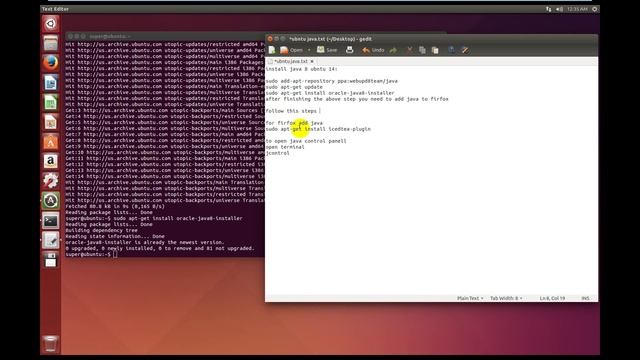Click the floppy disk drive launcher icon
Image resolution: width=640 pixels, height=360 pixels.
point(51,260)
